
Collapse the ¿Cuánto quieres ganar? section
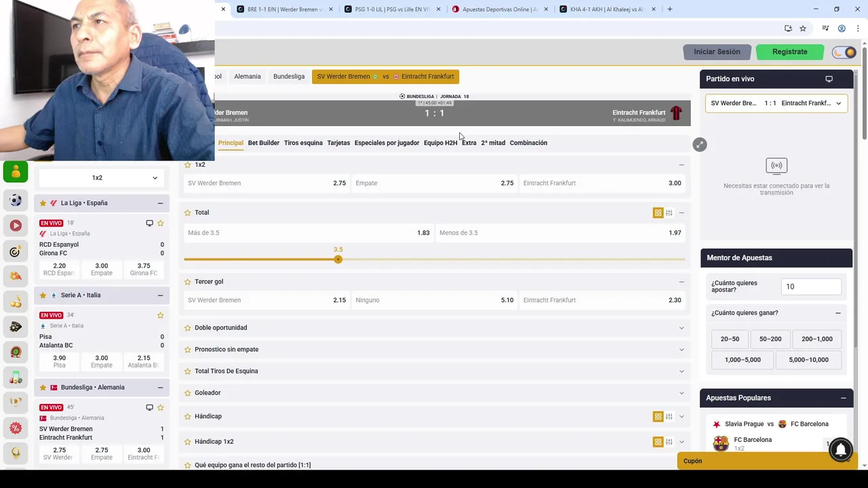tap(838, 313)
